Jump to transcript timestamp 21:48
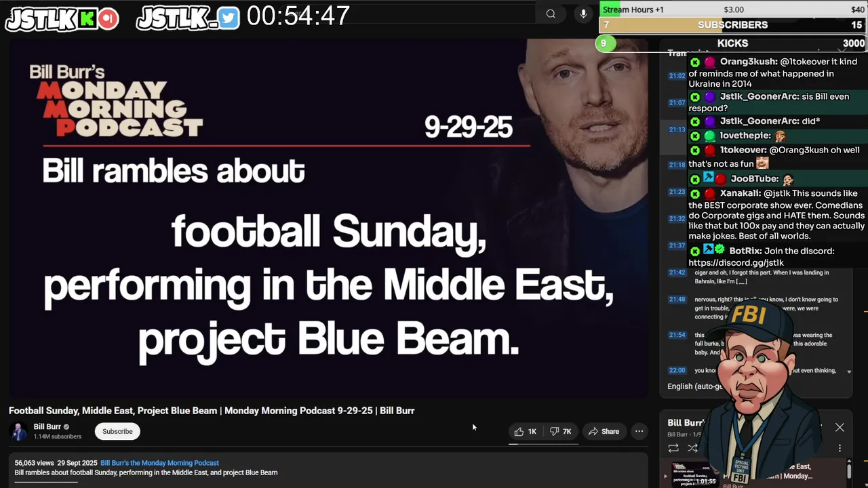868x488 pixels. [677, 299]
